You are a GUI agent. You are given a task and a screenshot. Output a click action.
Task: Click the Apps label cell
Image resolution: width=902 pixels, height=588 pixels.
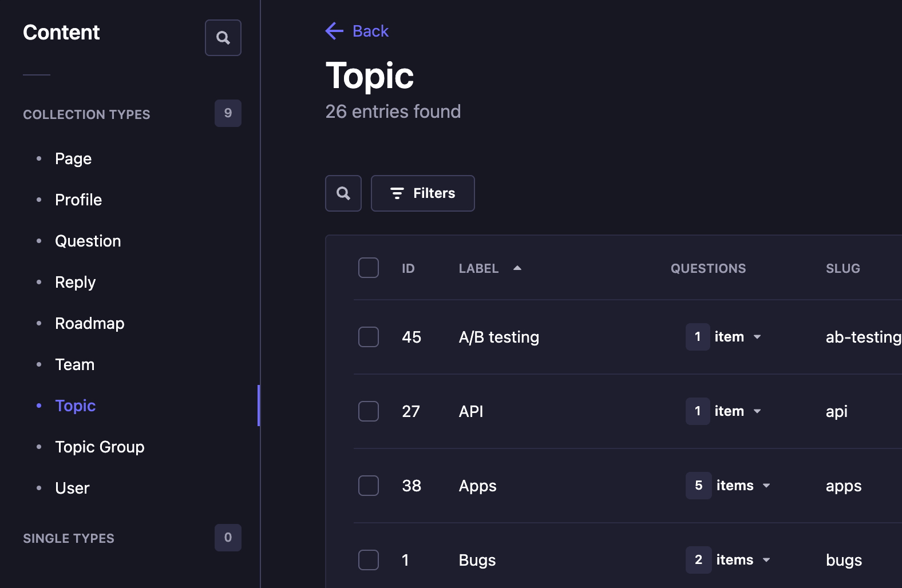478,486
